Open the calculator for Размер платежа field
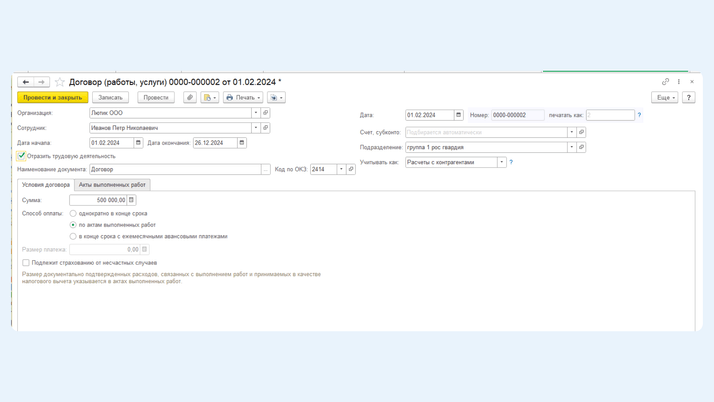This screenshot has height=402, width=714. click(144, 249)
